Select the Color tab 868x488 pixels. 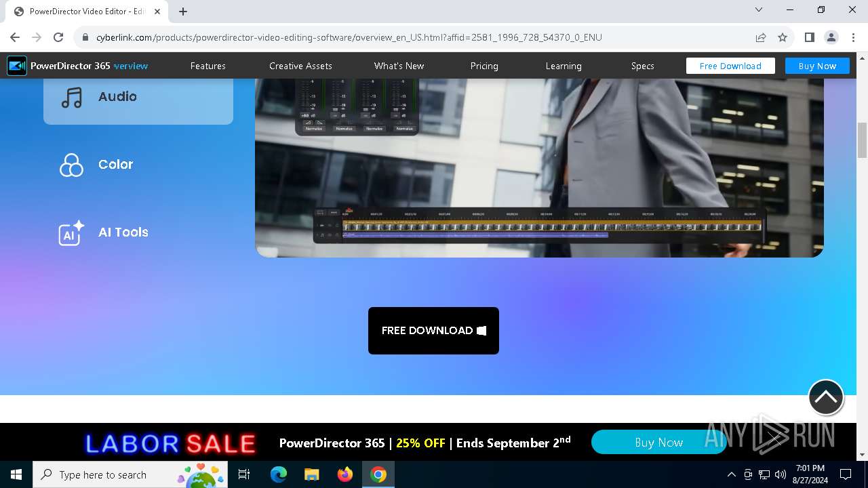pos(138,165)
